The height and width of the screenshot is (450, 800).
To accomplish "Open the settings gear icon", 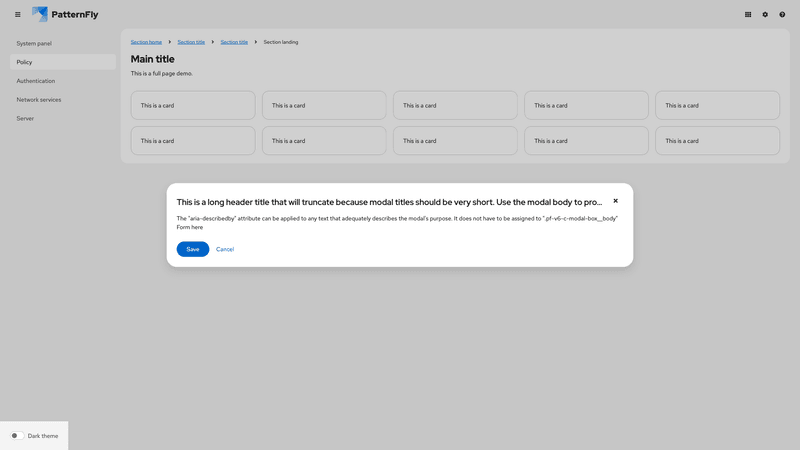I will (x=765, y=15).
